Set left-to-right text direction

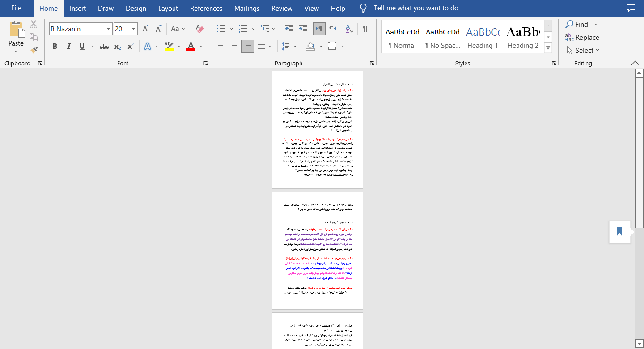pyautogui.click(x=319, y=29)
